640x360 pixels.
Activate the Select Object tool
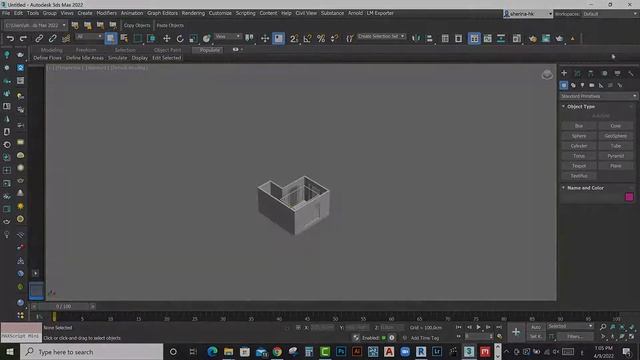click(111, 38)
